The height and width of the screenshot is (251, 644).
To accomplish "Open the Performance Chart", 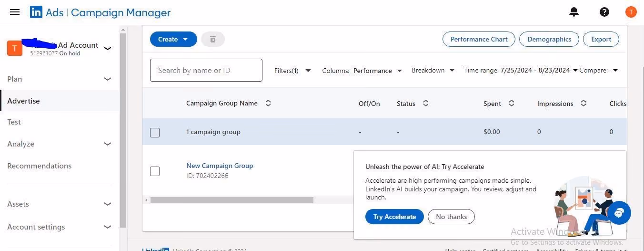I will (x=479, y=39).
